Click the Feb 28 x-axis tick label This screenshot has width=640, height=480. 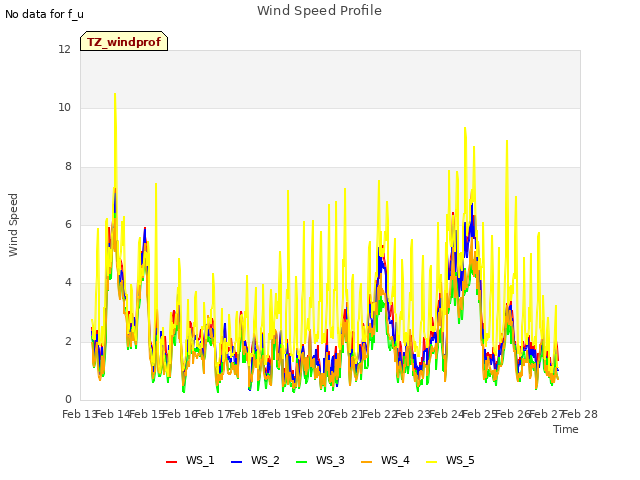coord(580,414)
